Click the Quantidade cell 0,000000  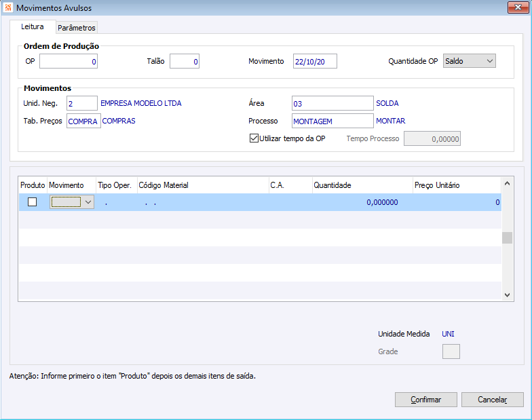(362, 202)
